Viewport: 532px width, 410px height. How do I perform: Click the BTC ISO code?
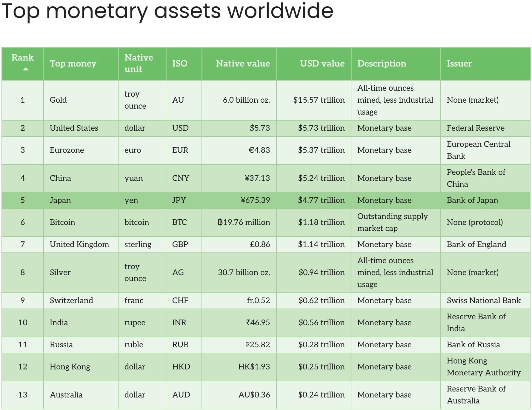[x=179, y=222]
